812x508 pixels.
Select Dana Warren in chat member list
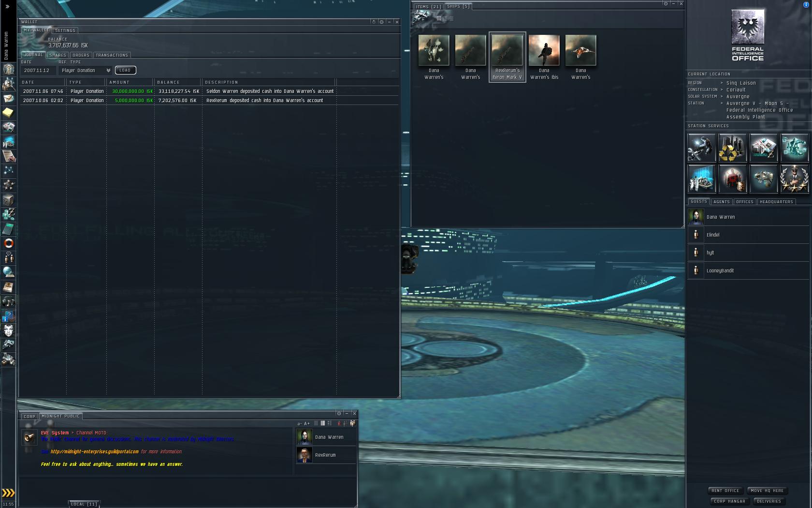[x=326, y=437]
